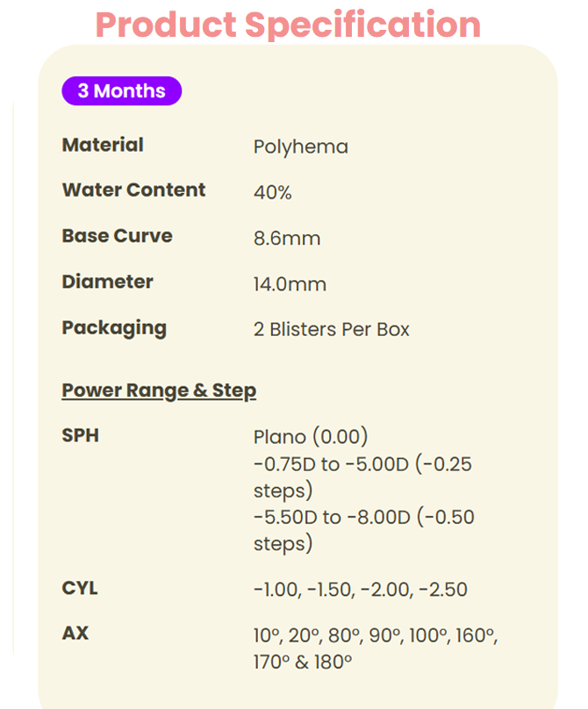The width and height of the screenshot is (588, 709).
Task: Click the CYL label
Action: tap(80, 588)
